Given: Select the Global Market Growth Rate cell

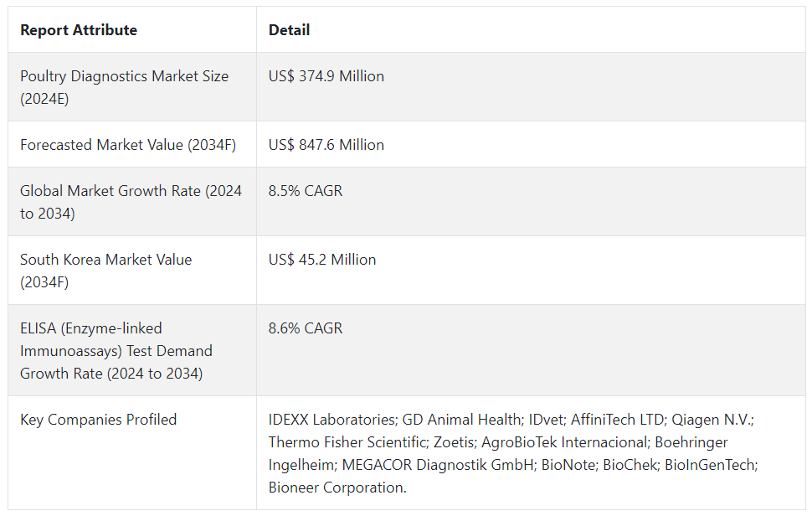Looking at the screenshot, I should pos(131,202).
